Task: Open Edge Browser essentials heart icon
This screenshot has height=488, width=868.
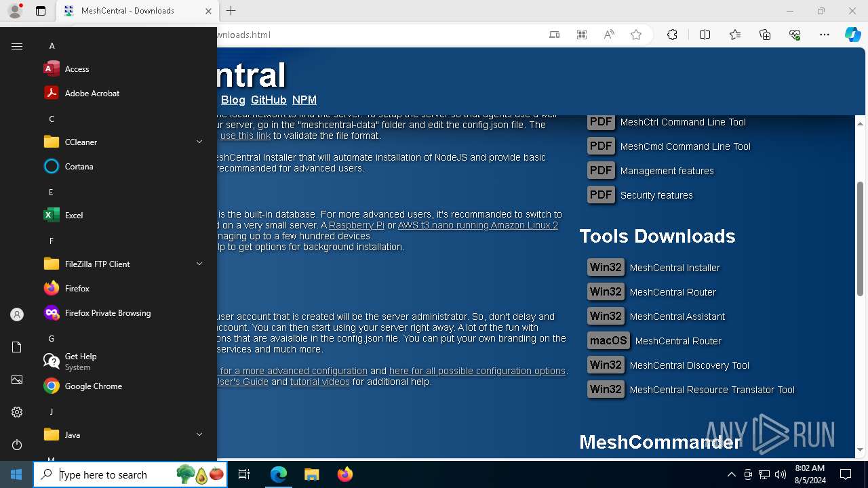Action: (795, 35)
